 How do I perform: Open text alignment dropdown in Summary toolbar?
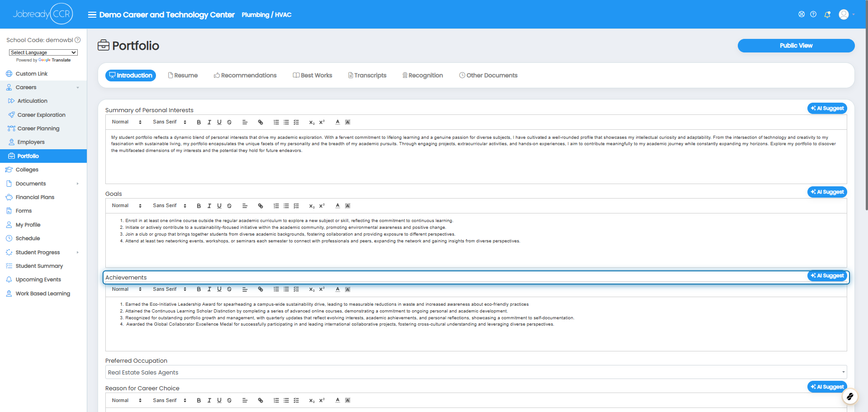point(245,122)
